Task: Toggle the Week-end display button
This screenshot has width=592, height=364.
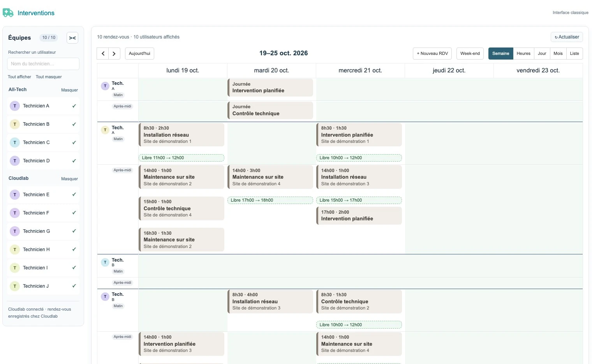Action: coord(470,53)
